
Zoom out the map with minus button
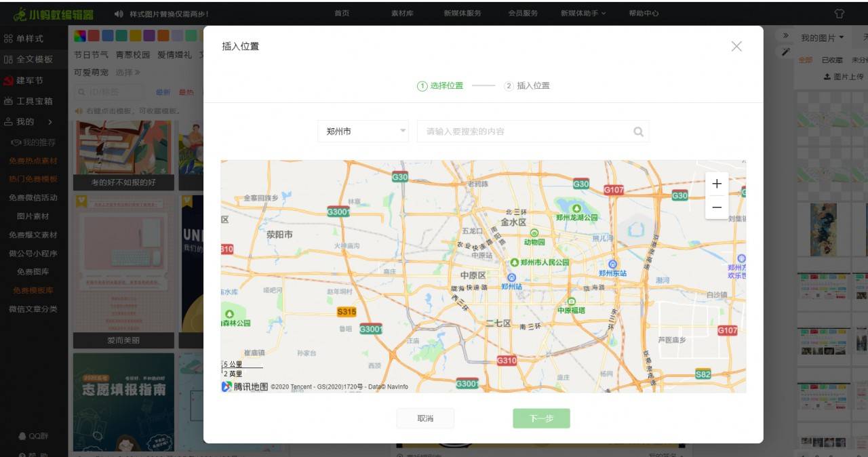coord(717,207)
